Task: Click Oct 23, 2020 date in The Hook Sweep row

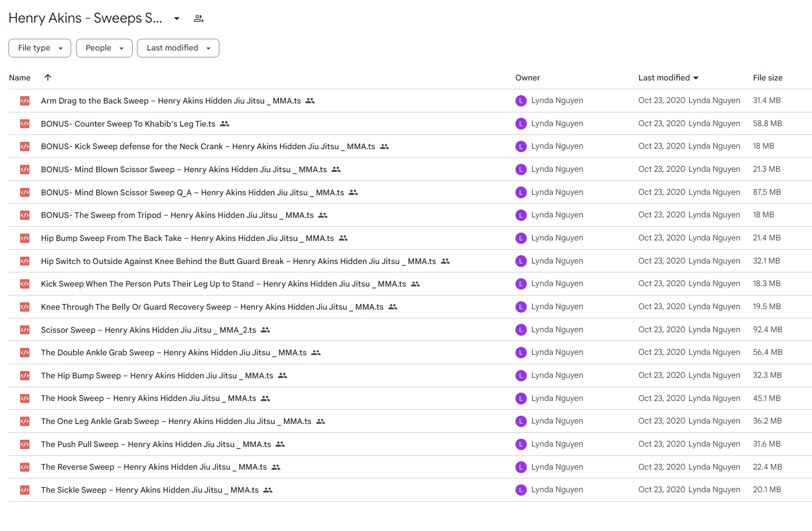Action: (662, 398)
